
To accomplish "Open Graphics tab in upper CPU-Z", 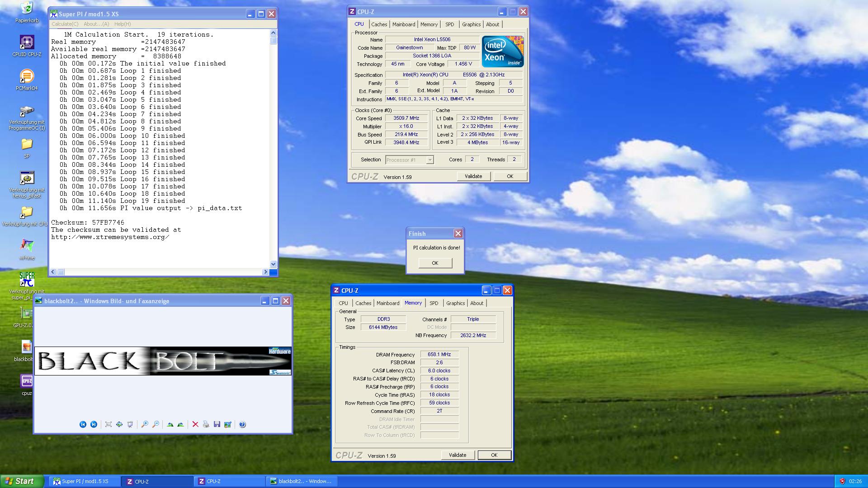I will 471,24.
